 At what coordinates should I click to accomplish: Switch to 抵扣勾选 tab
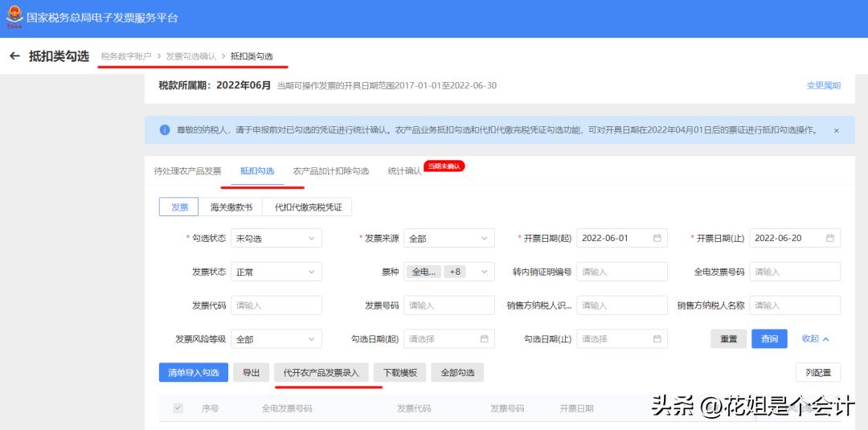pyautogui.click(x=257, y=171)
